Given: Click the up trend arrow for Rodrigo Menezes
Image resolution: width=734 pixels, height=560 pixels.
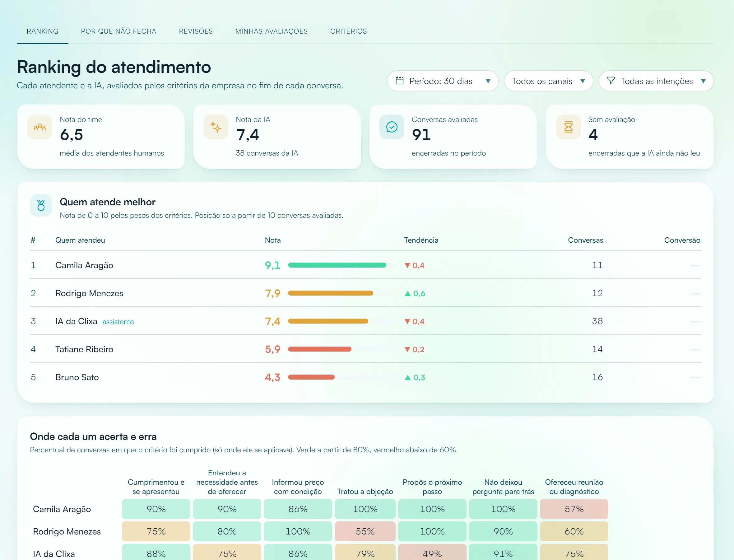Looking at the screenshot, I should [407, 294].
